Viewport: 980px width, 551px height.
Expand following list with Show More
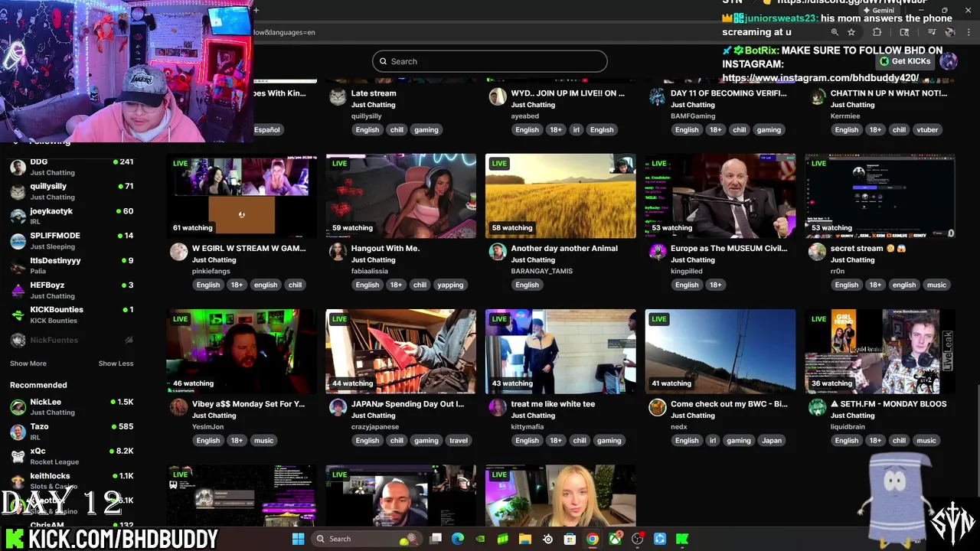28,364
